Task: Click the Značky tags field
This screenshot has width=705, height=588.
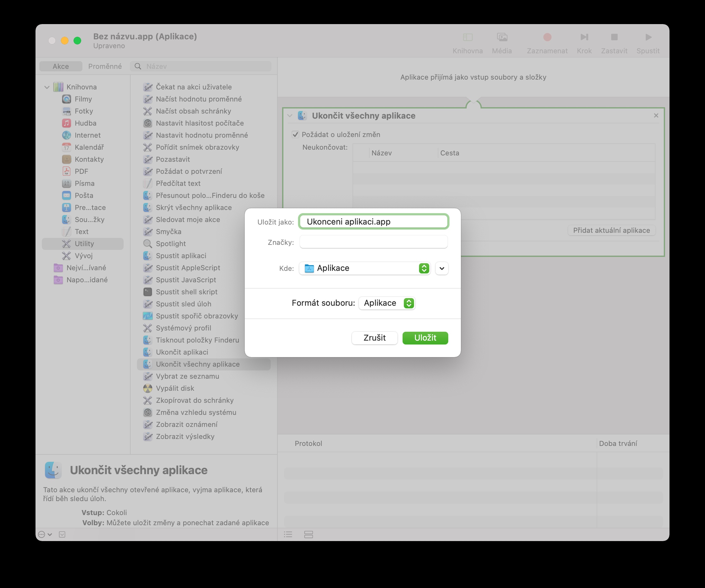Action: pos(373,242)
